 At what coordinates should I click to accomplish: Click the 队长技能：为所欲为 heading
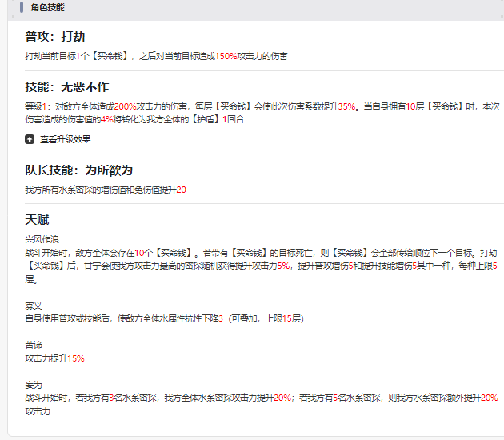[78, 170]
